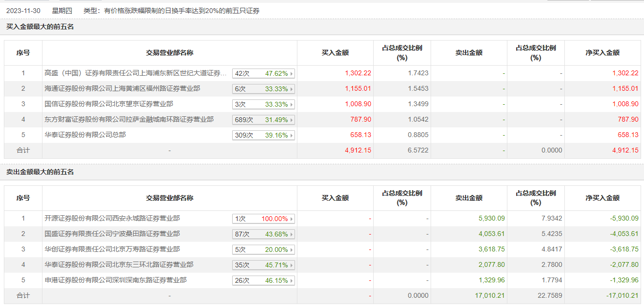Open 国盛证券 宁波桑田路 branch link
This screenshot has width=644, height=305.
pos(112,234)
